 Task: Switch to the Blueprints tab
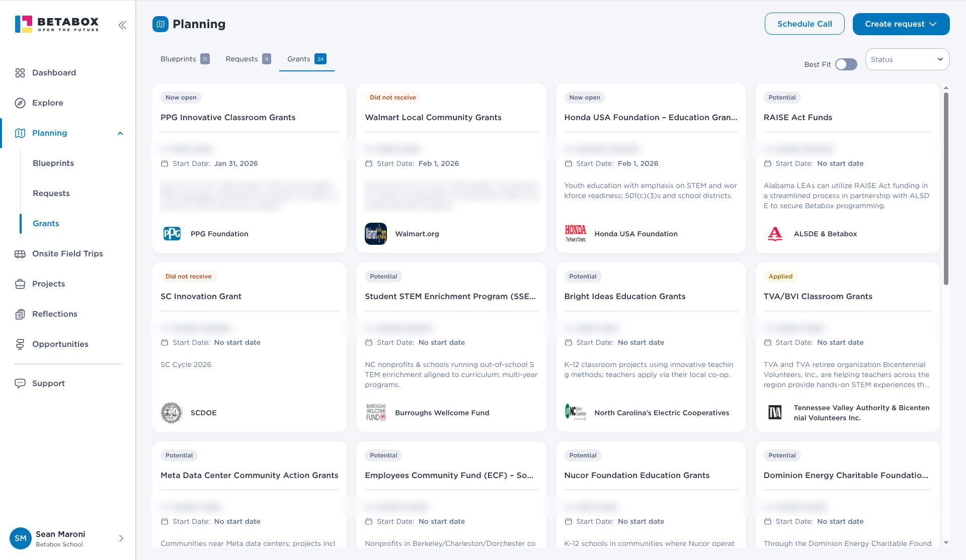click(x=185, y=59)
